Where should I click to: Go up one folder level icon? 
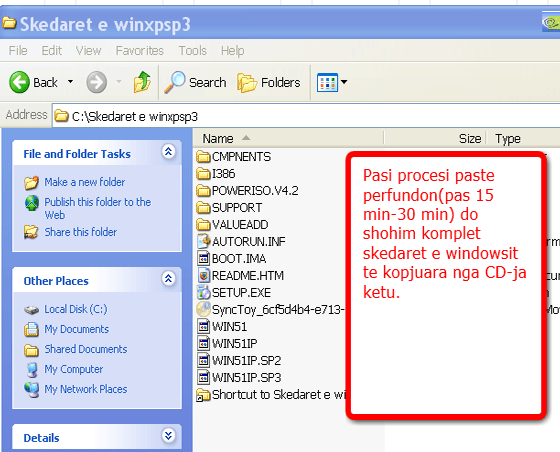tap(142, 82)
